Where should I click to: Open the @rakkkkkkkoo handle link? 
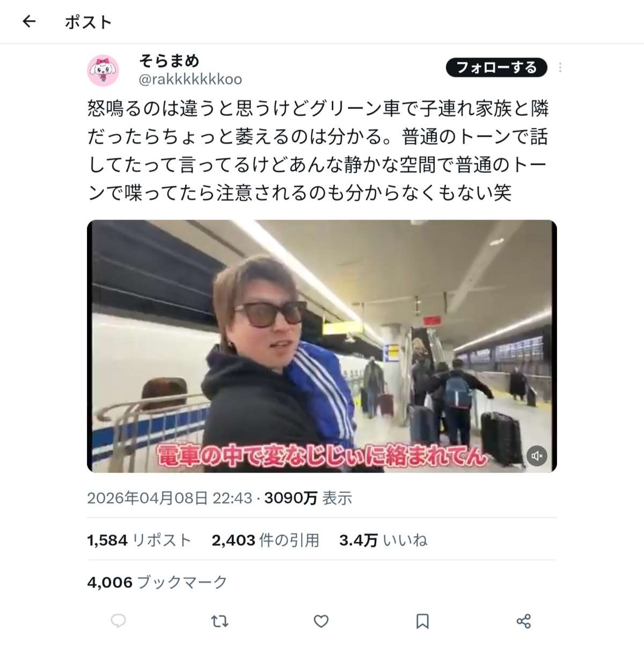[190, 79]
